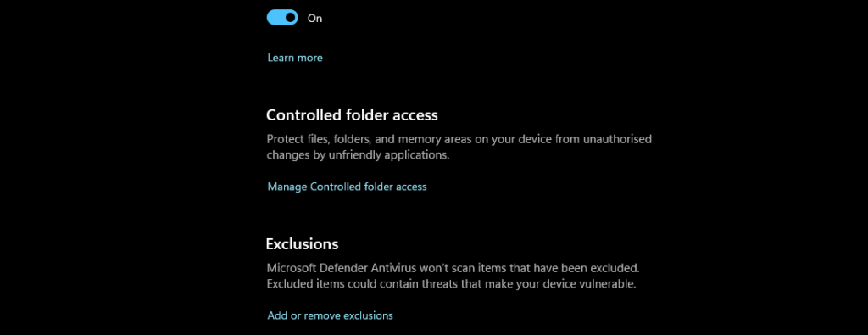Select the Exclusions heading
Screen dimensions: 868x335
coord(303,243)
